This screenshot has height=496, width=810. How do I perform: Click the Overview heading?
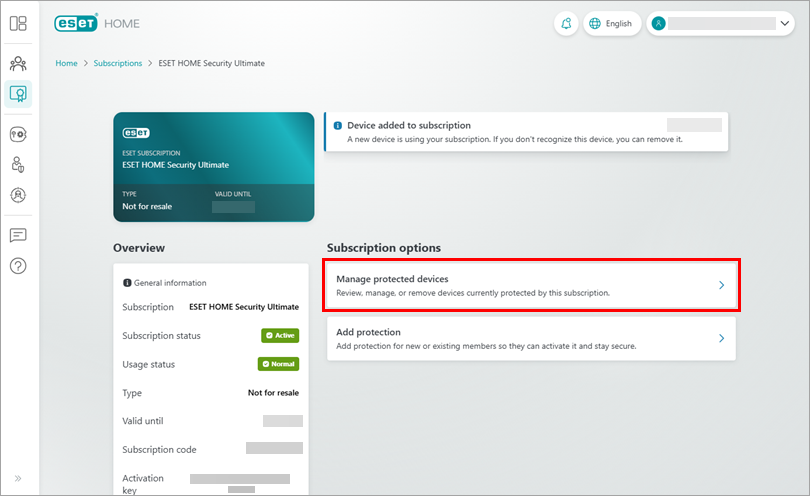tap(139, 248)
